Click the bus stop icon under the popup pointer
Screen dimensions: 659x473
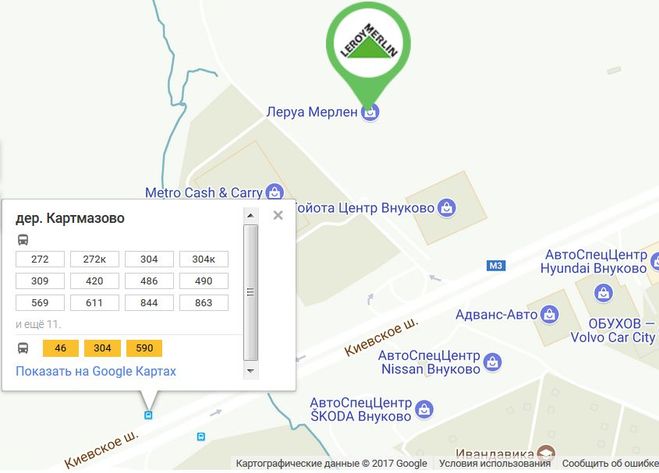[148, 415]
